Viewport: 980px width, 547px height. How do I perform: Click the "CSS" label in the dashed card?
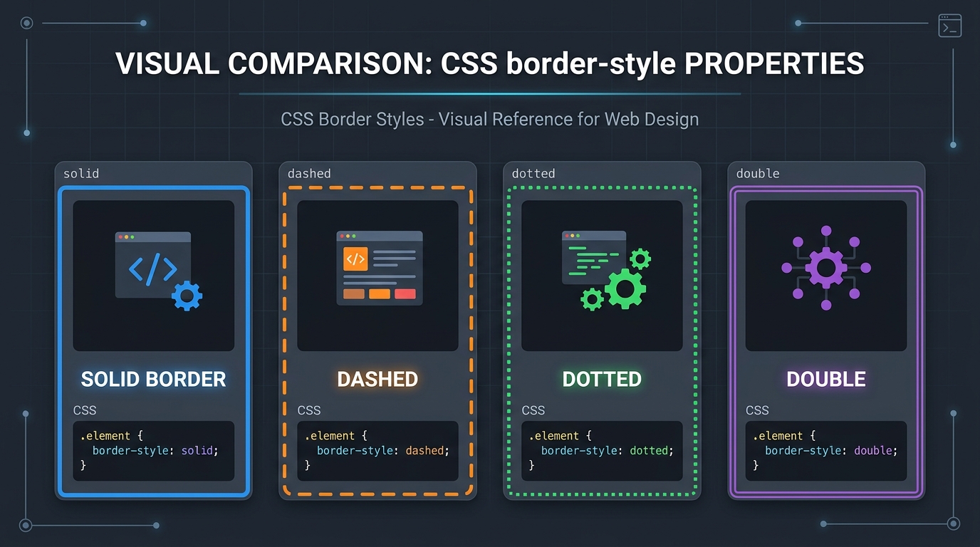coord(309,410)
